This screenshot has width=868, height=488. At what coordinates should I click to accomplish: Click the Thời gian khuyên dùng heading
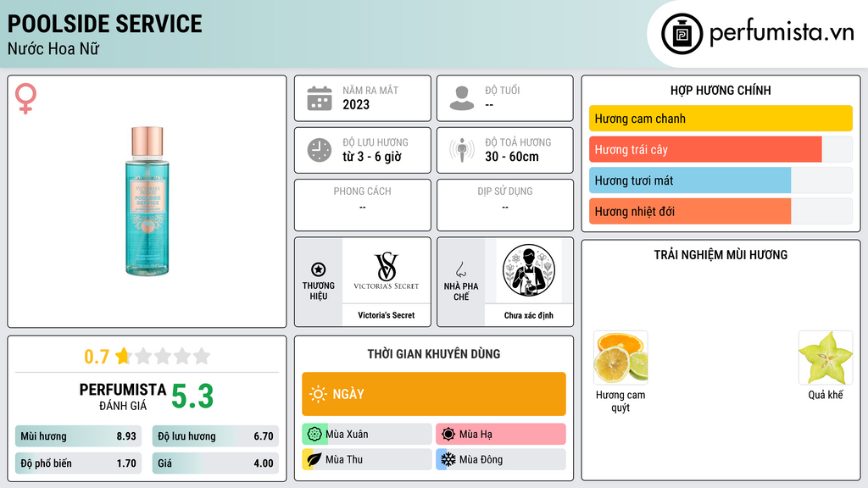(434, 354)
